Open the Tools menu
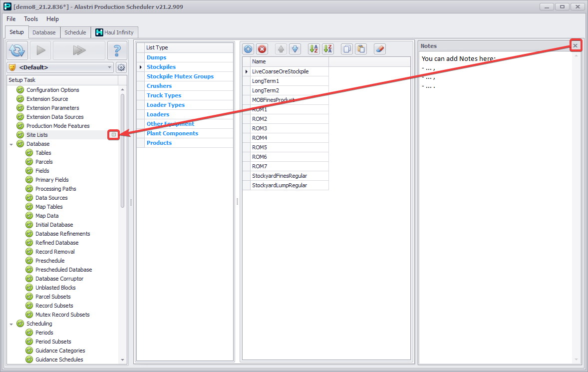The image size is (588, 372). [31, 19]
